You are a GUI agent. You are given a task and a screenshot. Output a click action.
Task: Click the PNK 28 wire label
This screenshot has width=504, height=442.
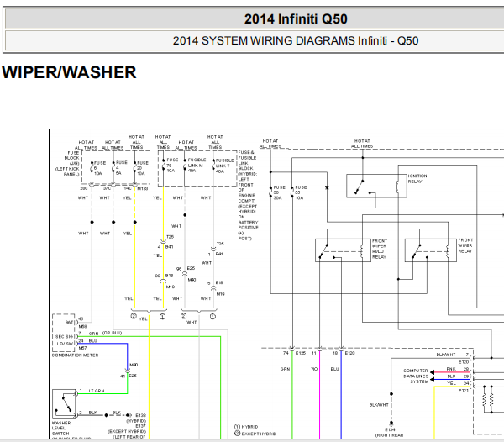pos(458,369)
